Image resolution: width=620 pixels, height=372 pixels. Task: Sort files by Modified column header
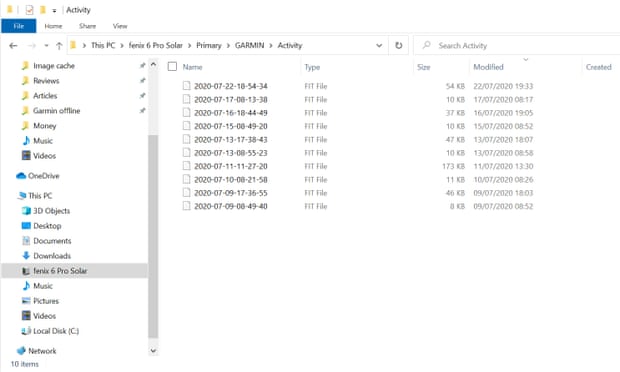point(488,67)
